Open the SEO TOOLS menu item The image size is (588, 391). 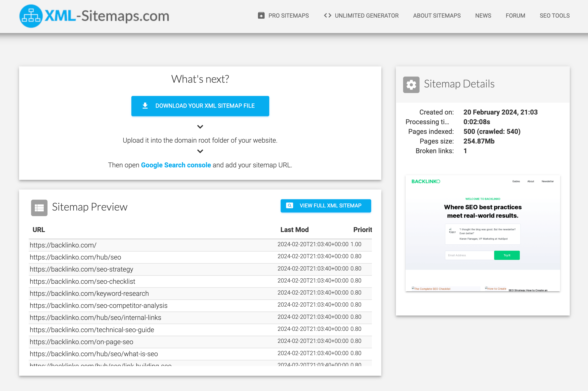[x=555, y=15]
